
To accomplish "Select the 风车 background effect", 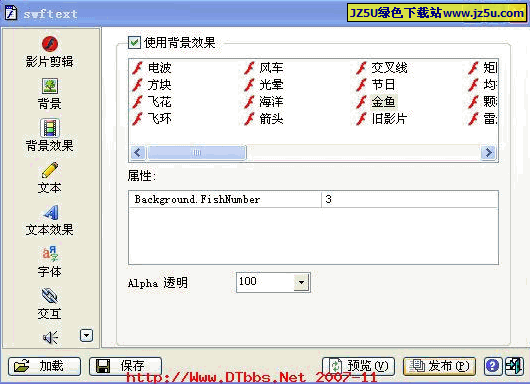I will [271, 68].
